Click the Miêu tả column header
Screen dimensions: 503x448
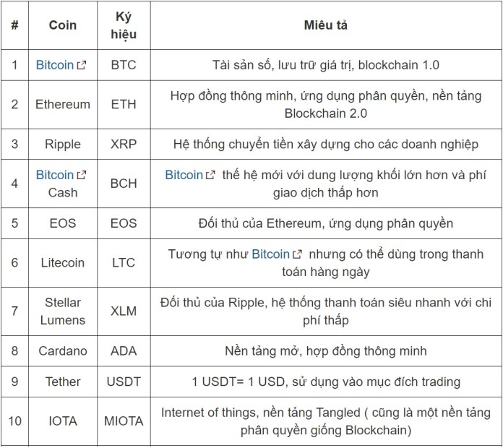[x=326, y=25]
